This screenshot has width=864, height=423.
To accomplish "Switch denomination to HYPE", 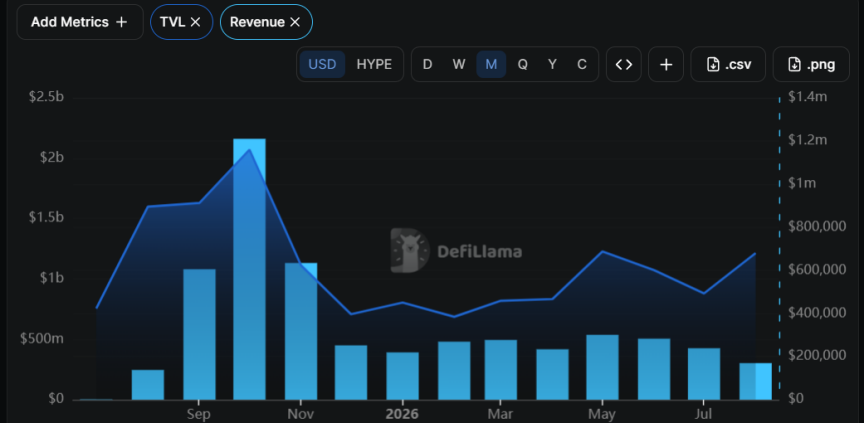I will (374, 64).
